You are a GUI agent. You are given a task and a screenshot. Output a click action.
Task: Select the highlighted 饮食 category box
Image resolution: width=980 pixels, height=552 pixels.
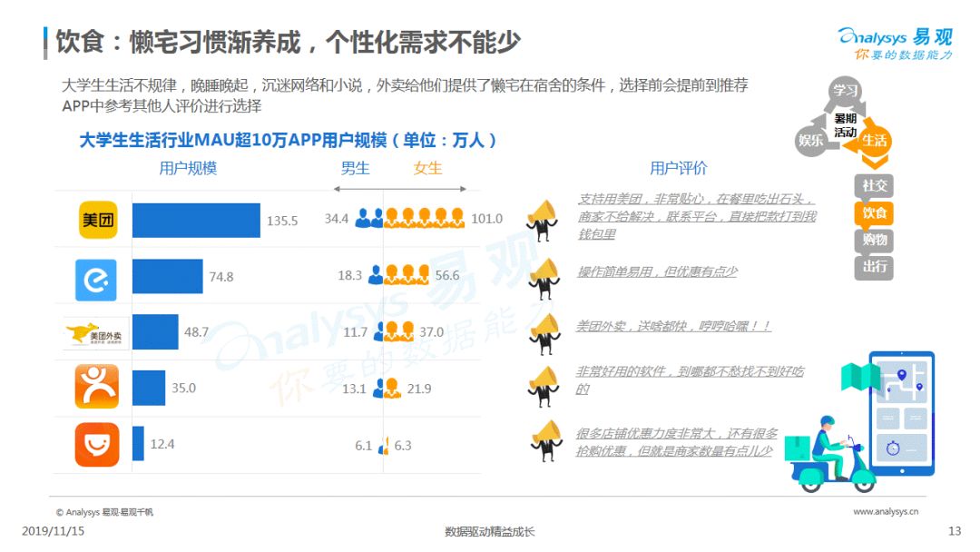(x=874, y=212)
